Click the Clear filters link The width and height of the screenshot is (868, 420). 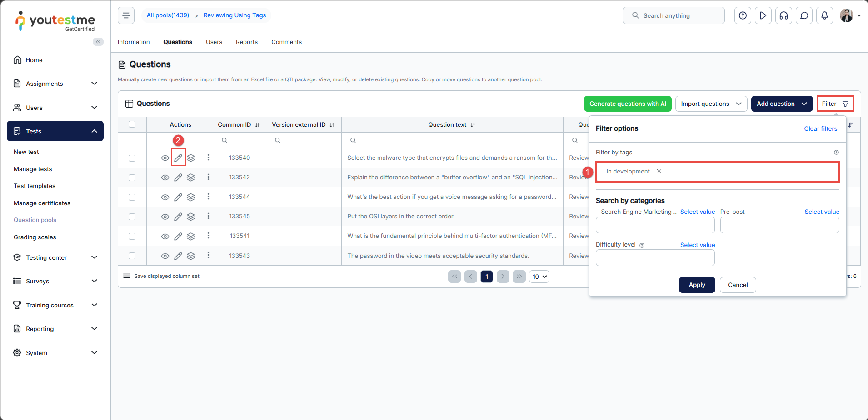[820, 128]
